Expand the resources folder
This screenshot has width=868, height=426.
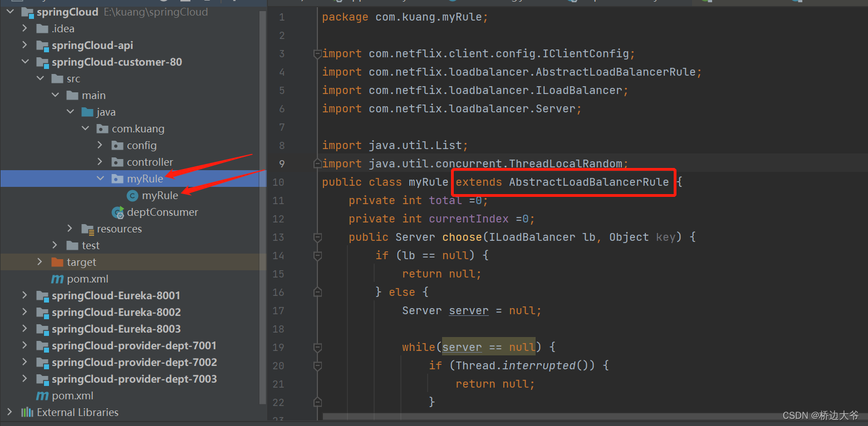pyautogui.click(x=70, y=229)
